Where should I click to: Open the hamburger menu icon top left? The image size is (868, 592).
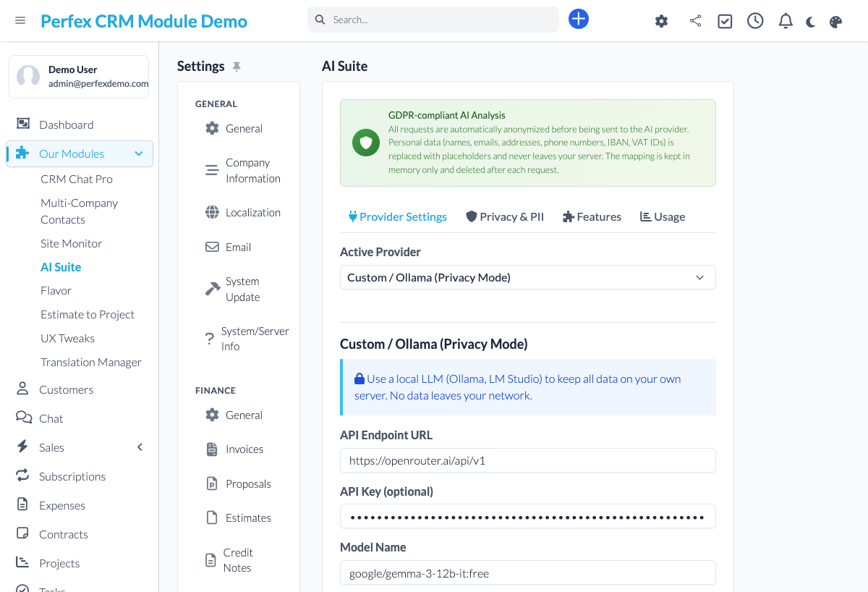[20, 20]
